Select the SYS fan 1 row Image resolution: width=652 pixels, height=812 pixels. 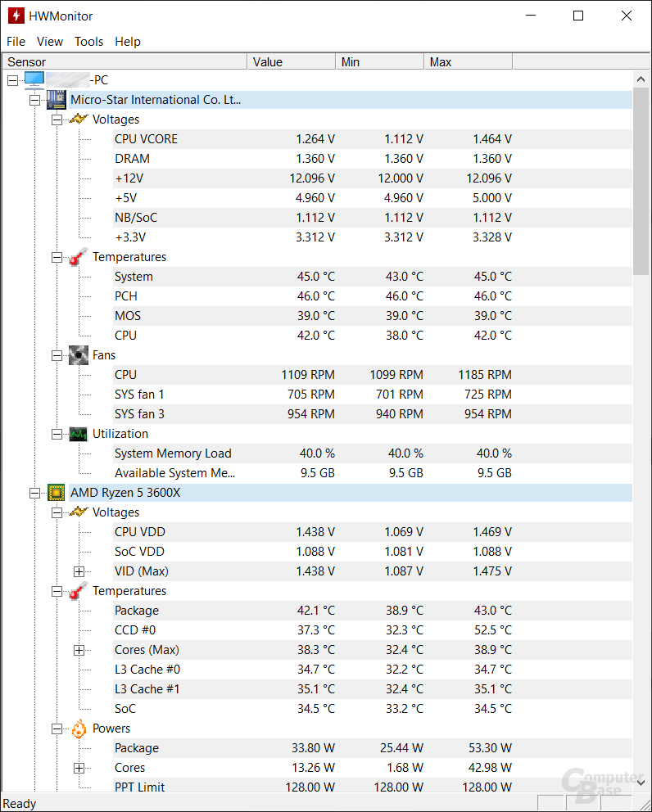click(x=373, y=395)
